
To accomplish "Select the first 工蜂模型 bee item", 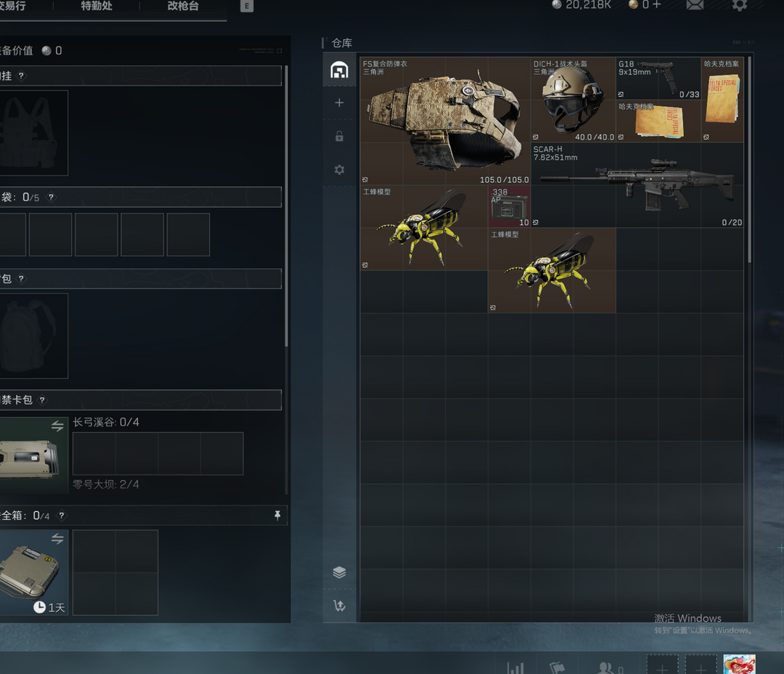I will point(424,227).
